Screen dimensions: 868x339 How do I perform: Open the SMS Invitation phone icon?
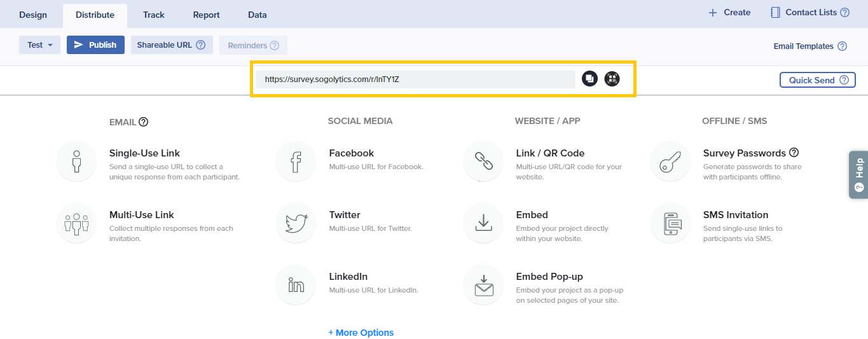(670, 223)
